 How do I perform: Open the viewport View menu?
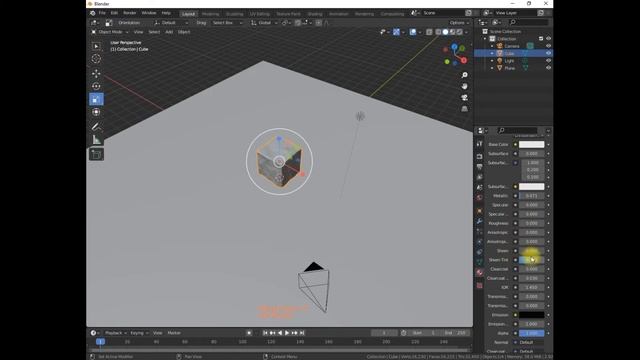[x=138, y=32]
